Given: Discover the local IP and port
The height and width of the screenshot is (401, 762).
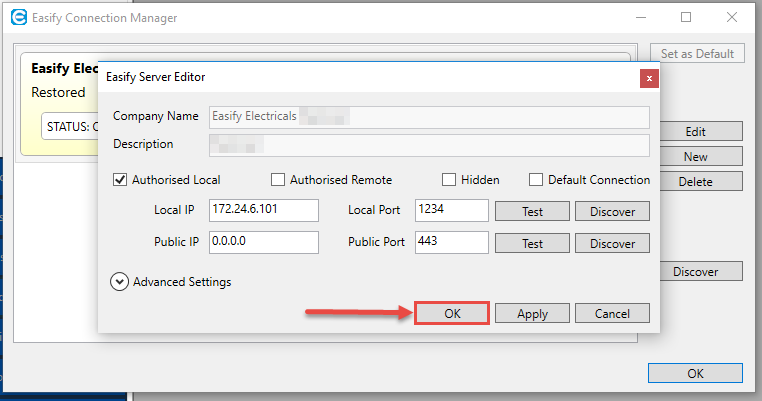Looking at the screenshot, I should [x=612, y=211].
